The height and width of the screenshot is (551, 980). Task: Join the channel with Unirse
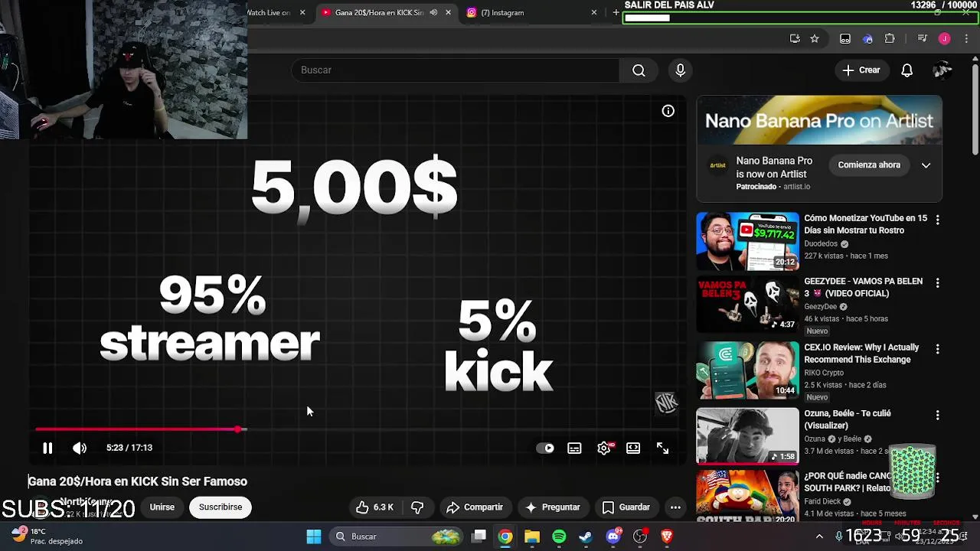[x=162, y=507]
